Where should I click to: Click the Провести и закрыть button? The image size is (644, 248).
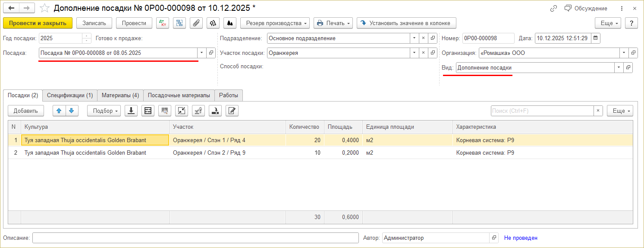point(38,23)
